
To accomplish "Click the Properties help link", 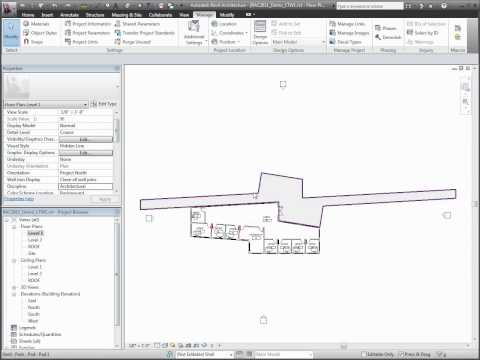I will 19,199.
